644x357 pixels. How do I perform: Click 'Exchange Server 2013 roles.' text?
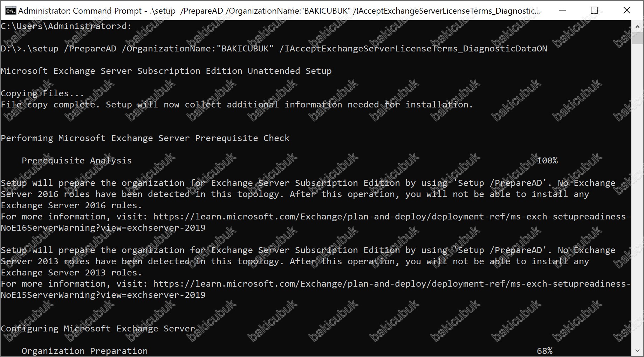(x=71, y=273)
